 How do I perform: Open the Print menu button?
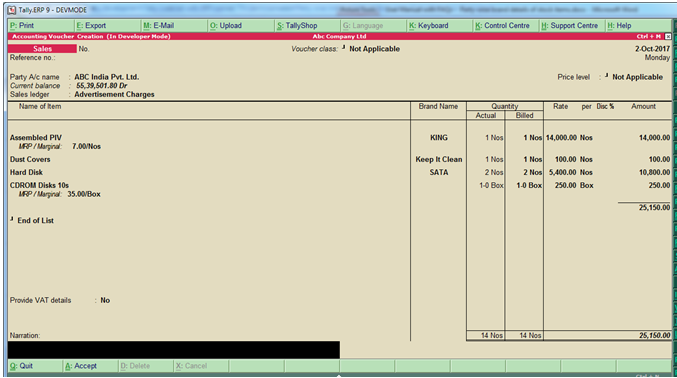[x=41, y=25]
